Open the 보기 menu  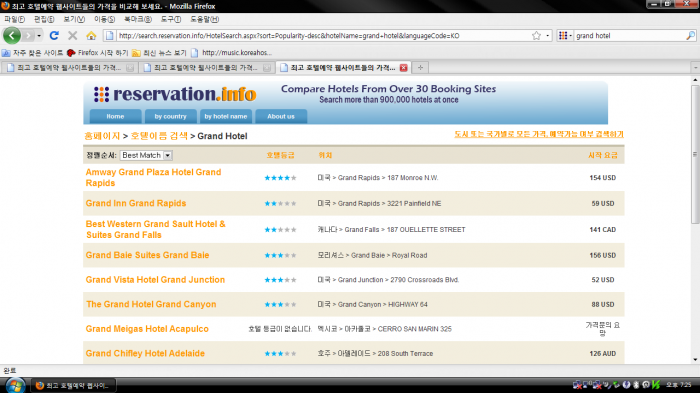[x=74, y=19]
